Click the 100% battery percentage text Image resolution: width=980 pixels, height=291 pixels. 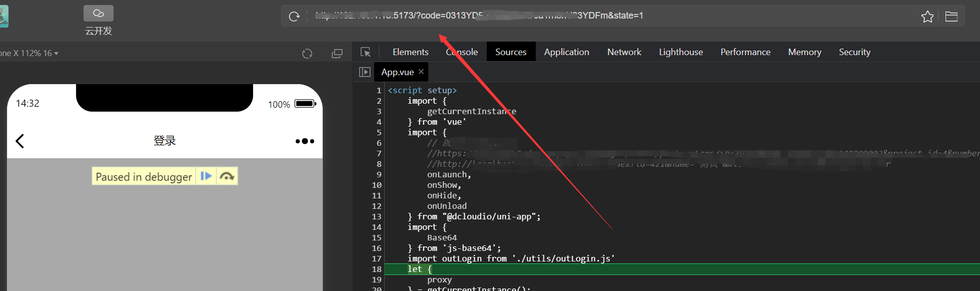(279, 104)
